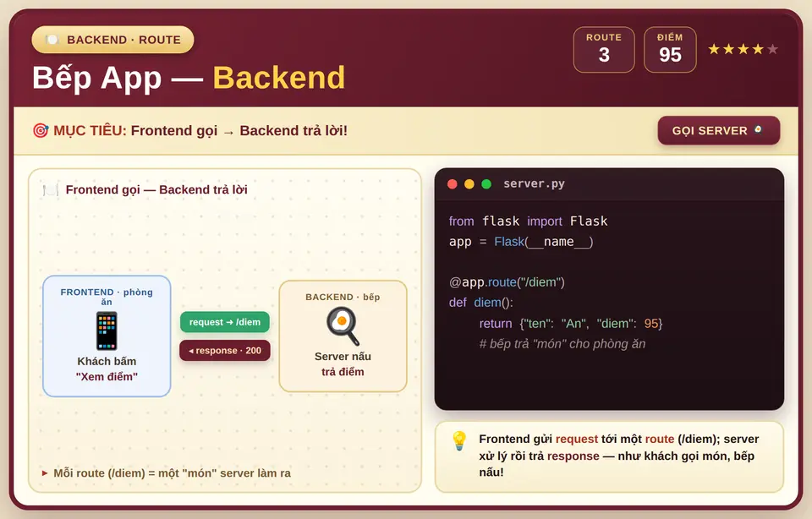Viewport: 812px width, 519px height.
Task: Click the yellow dot in server.py window
Action: pos(469,184)
